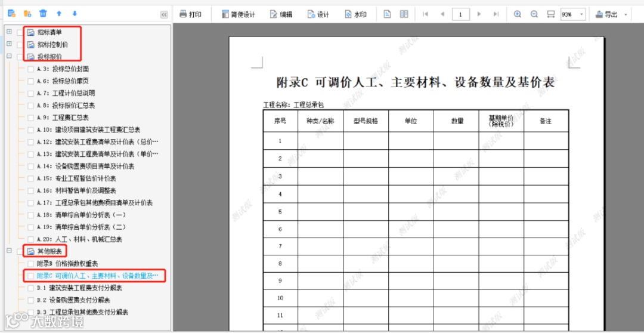Open the 导出 export dropdown arrow

(626, 15)
